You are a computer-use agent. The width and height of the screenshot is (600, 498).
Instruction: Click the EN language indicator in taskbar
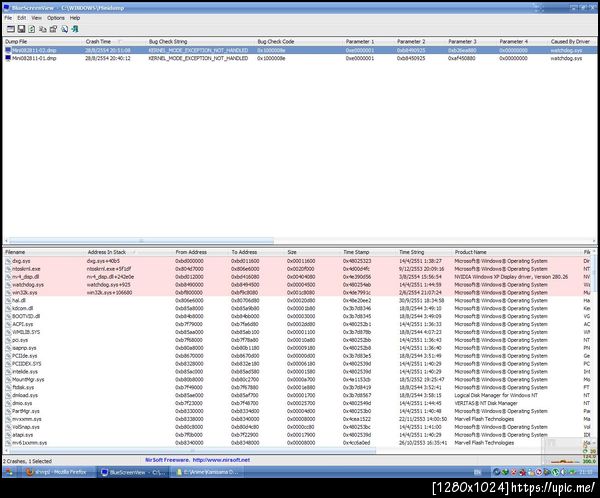point(477,472)
